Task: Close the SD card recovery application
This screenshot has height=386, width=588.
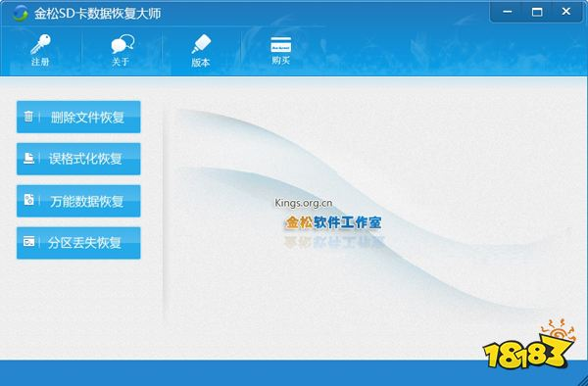Action: 566,12
